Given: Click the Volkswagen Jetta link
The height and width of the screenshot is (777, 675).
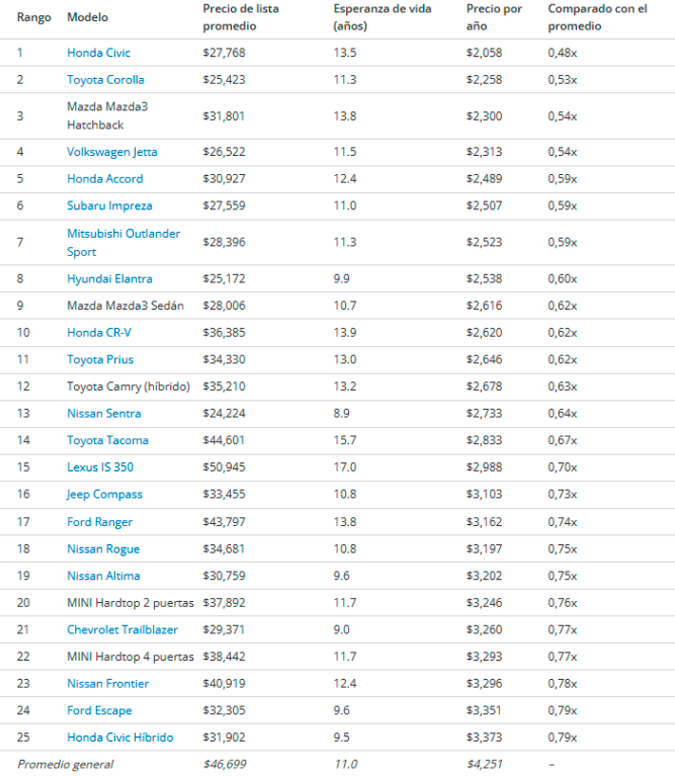Looking at the screenshot, I should pos(112,152).
